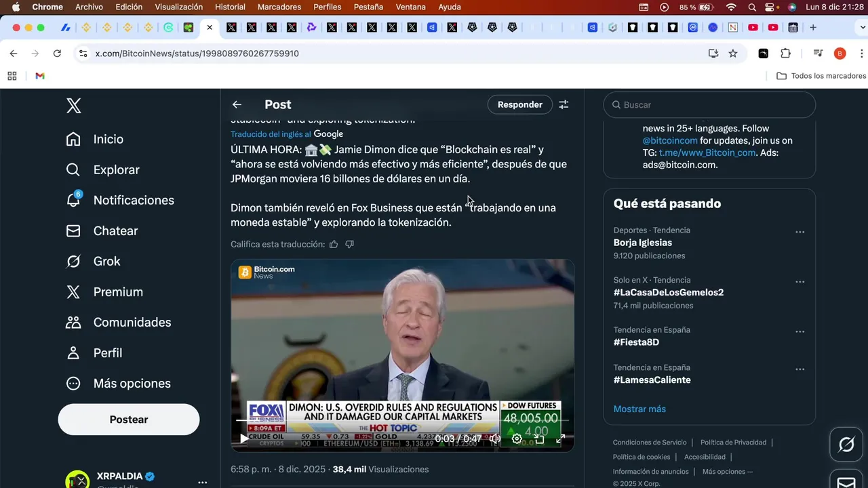Image resolution: width=868 pixels, height=488 pixels.
Task: Open options for Borja Iglesias trend
Action: (800, 232)
